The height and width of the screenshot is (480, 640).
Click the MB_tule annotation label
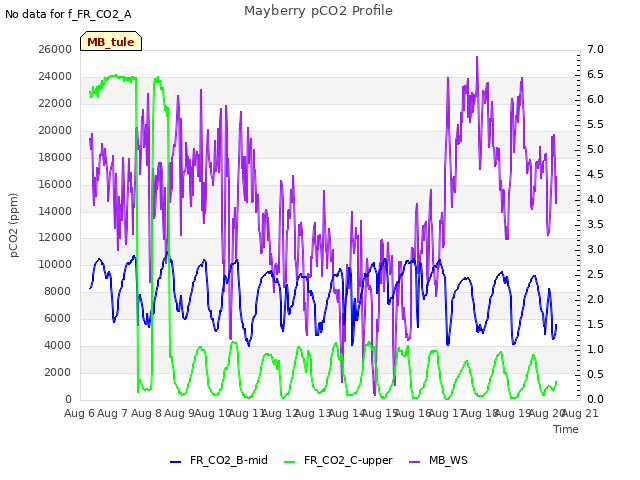tap(111, 42)
